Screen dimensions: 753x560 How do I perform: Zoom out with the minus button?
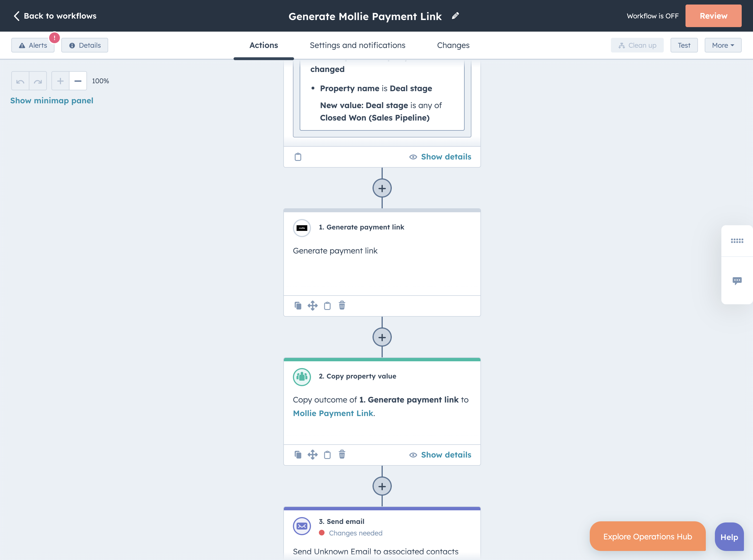coord(78,81)
